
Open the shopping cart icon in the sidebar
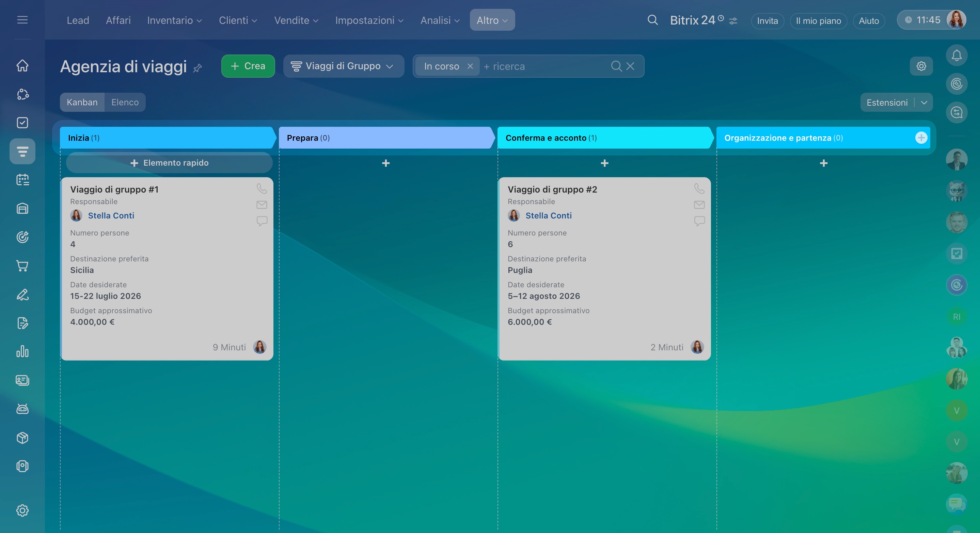tap(22, 266)
